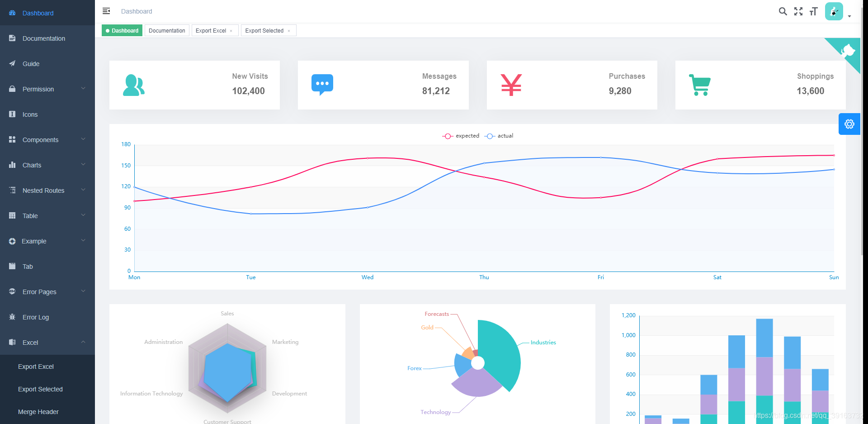Toggle the sidebar hamburger icon

point(106,11)
